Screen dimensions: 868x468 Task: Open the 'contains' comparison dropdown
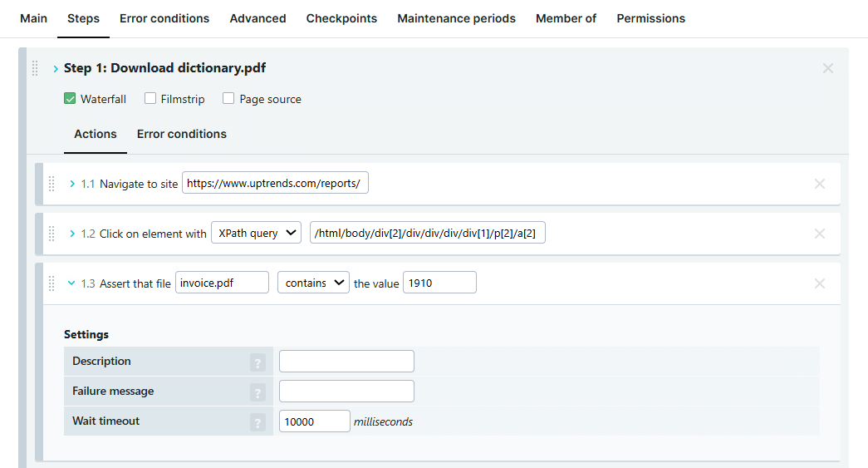[313, 283]
